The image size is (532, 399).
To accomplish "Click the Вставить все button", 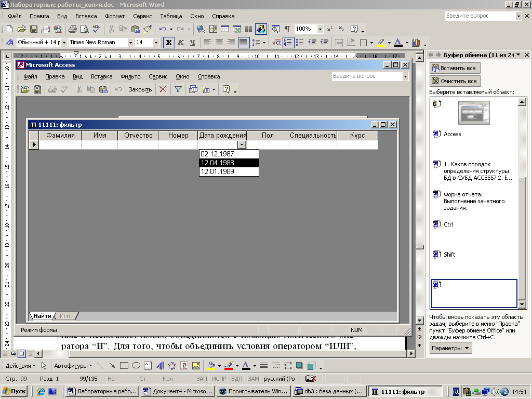I will pos(455,68).
